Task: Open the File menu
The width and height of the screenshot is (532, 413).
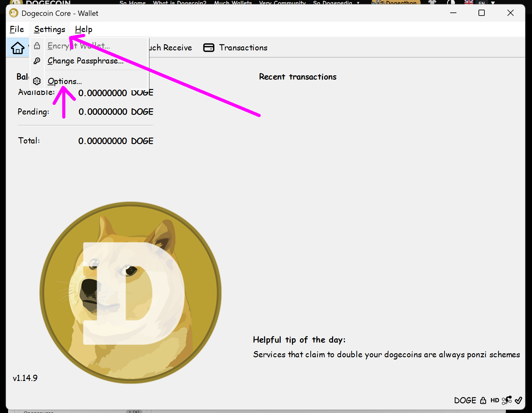Action: (x=17, y=29)
